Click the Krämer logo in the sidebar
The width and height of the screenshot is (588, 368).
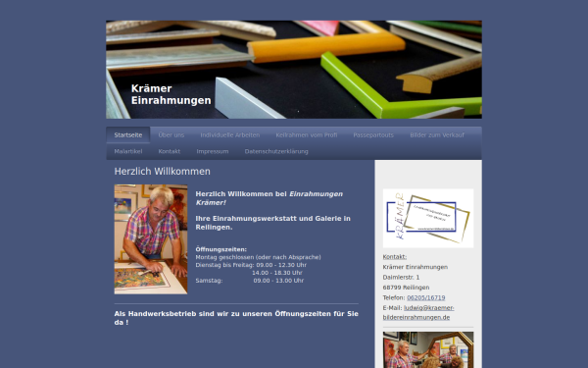(x=428, y=218)
